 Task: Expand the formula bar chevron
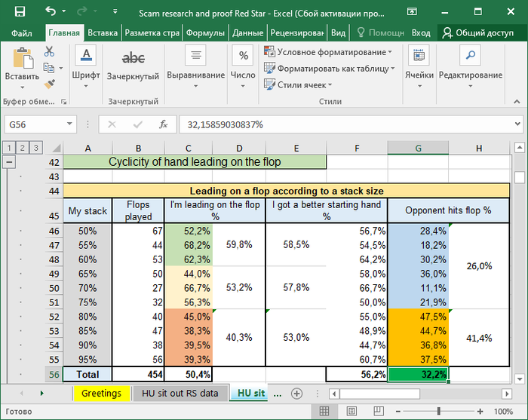[517, 124]
